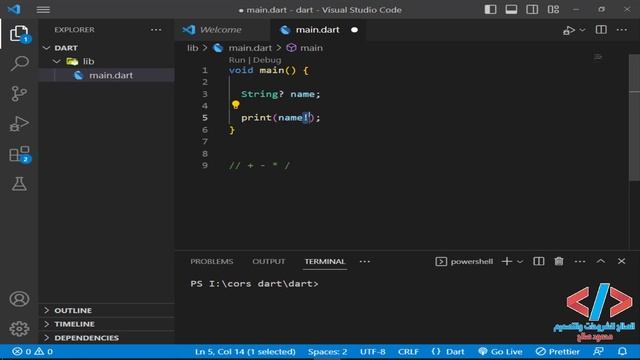640x360 pixels.
Task: Close main.dart tab via unsaved dot
Action: click(x=354, y=30)
